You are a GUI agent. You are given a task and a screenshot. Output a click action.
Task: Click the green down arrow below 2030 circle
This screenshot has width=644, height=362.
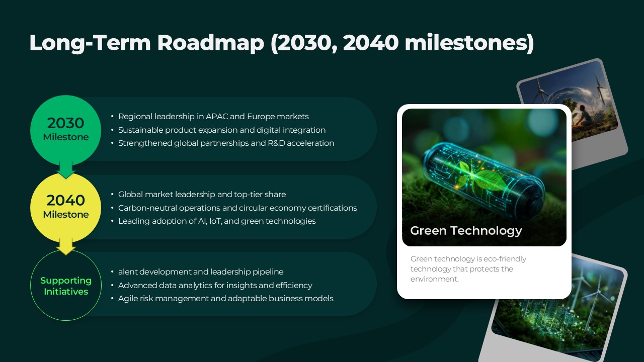click(66, 170)
